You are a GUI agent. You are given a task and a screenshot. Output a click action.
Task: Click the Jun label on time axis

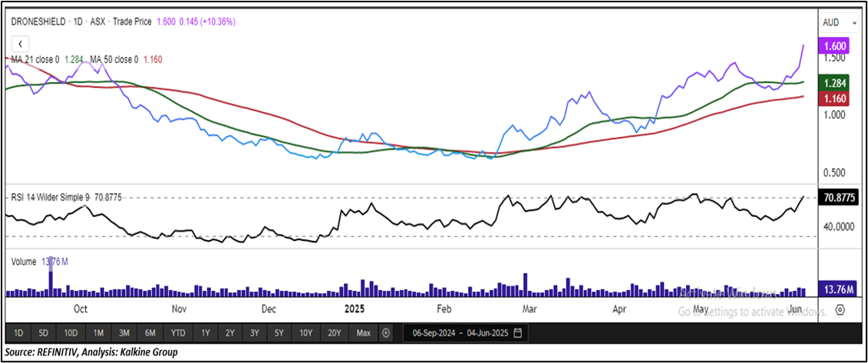(795, 309)
